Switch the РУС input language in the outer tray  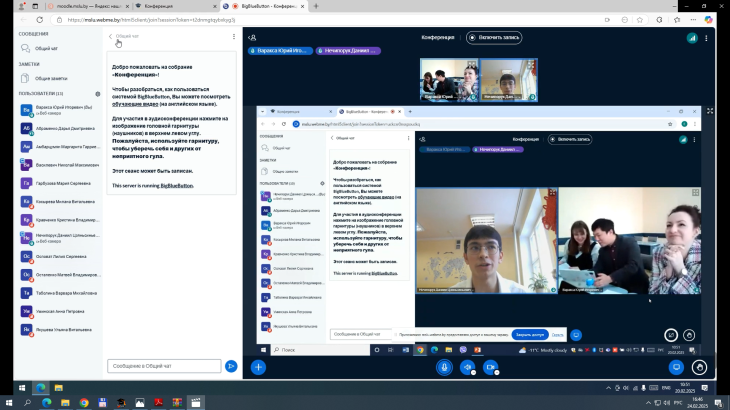(678, 403)
